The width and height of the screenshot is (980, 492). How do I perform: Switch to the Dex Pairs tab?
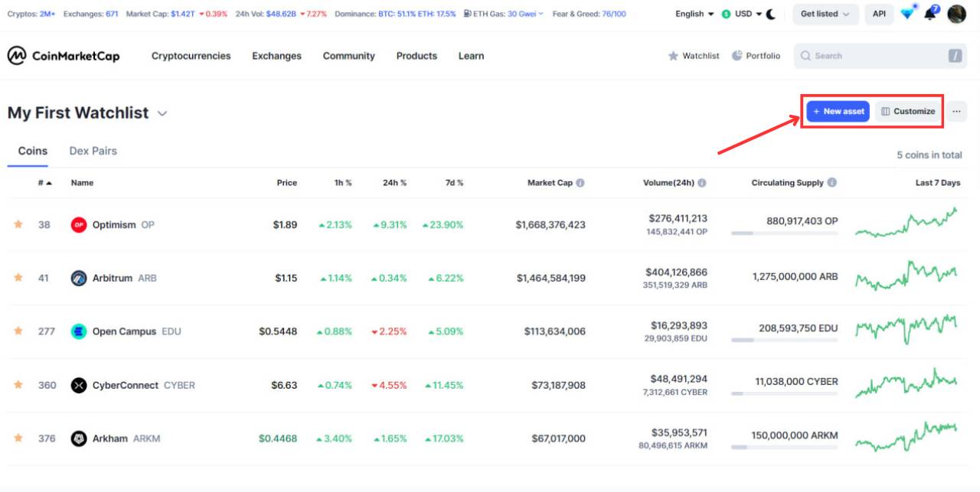[x=93, y=151]
